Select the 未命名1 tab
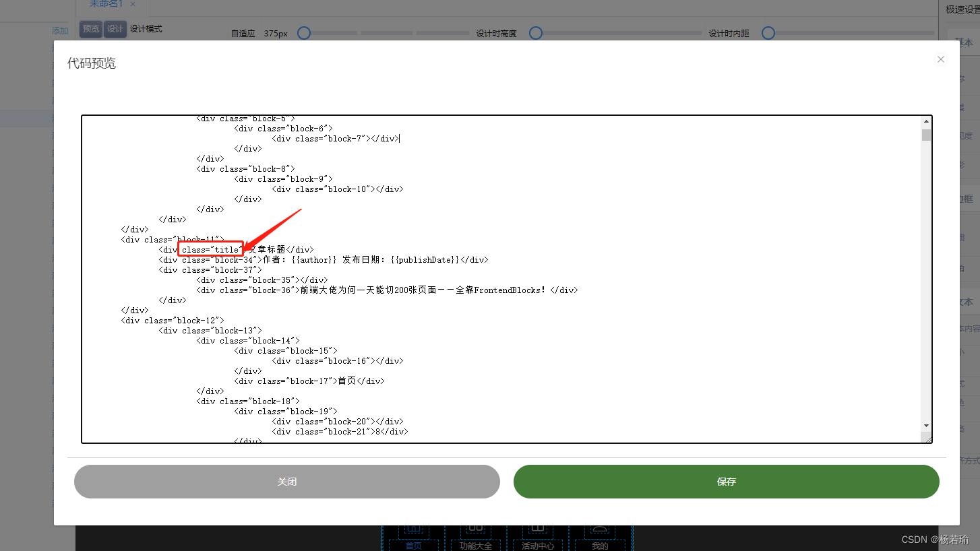The height and width of the screenshot is (551, 980). 106,4
